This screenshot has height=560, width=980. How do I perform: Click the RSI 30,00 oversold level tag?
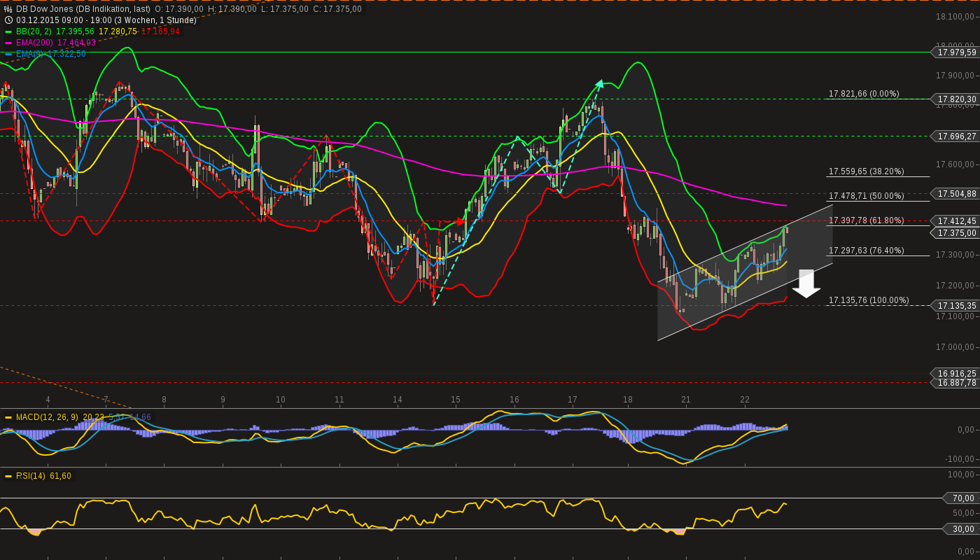[x=961, y=529]
